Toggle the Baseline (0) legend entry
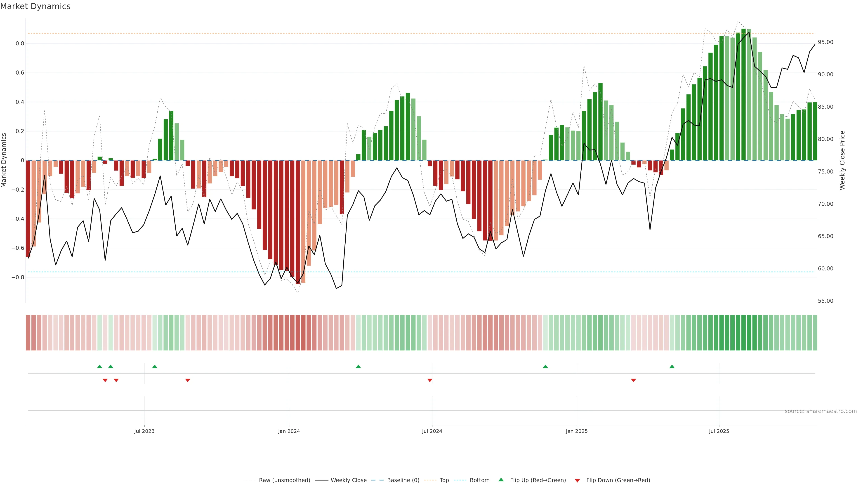868x488 pixels. point(403,480)
